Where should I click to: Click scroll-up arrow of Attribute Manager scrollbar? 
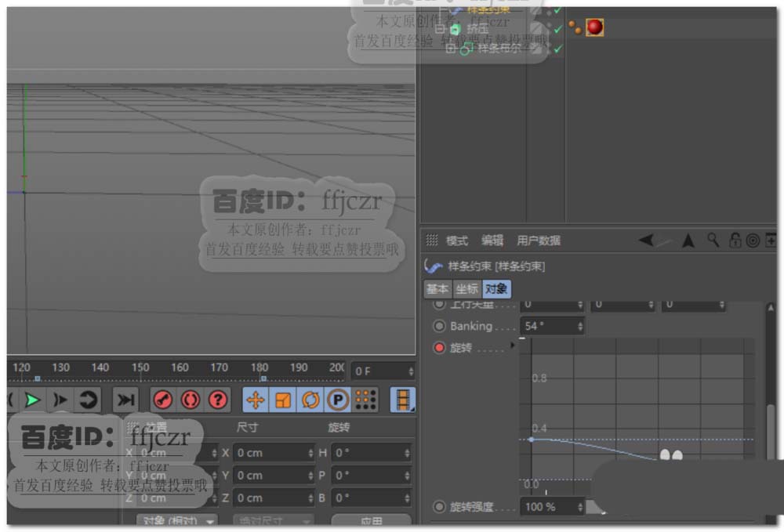pyautogui.click(x=771, y=308)
